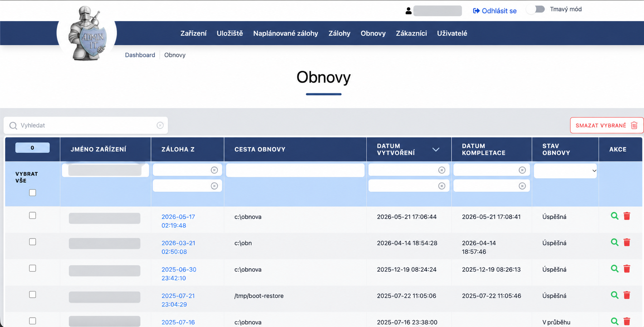Open the Stav obnovy filter dropdown
The image size is (644, 327).
pos(565,171)
